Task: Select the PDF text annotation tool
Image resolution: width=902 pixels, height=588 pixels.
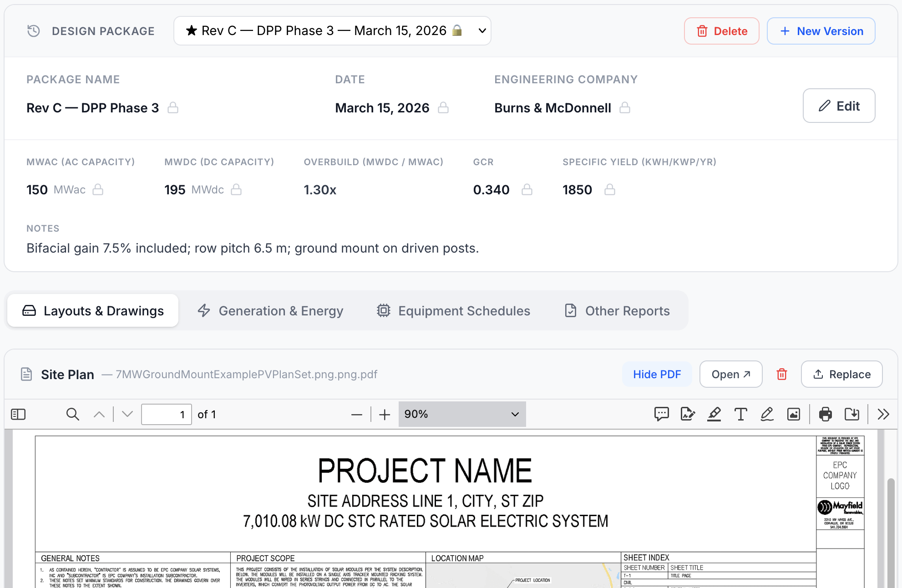Action: pyautogui.click(x=741, y=414)
